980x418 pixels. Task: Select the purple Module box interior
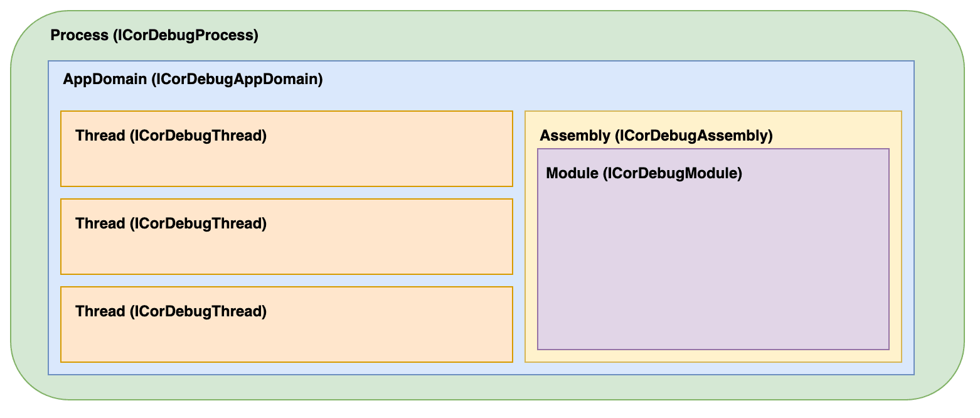[x=713, y=264]
